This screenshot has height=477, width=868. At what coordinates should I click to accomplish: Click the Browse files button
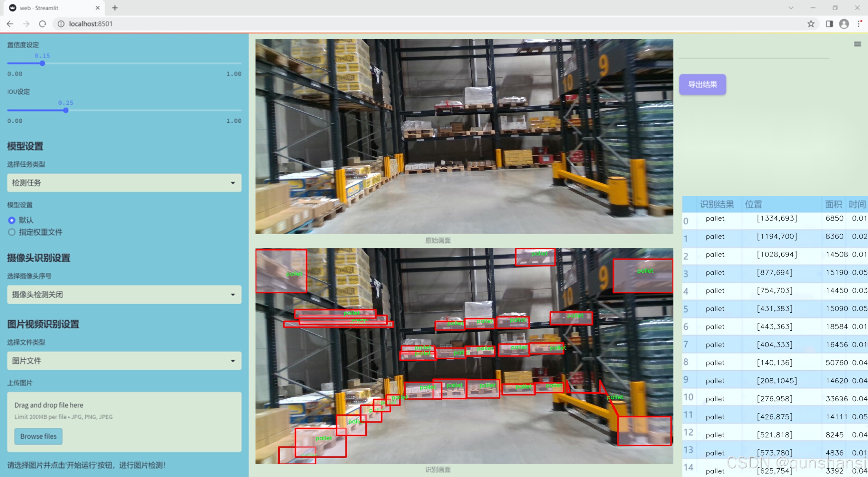click(x=38, y=436)
